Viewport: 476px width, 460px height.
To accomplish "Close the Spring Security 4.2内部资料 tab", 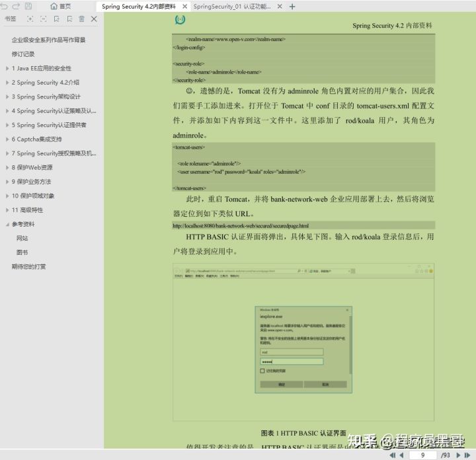I will click(x=184, y=7).
